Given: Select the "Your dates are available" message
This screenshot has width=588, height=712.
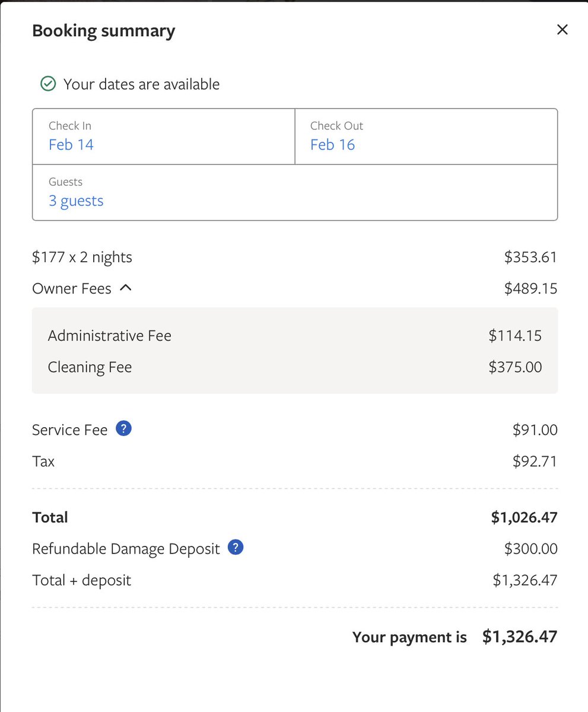Looking at the screenshot, I should pos(141,84).
